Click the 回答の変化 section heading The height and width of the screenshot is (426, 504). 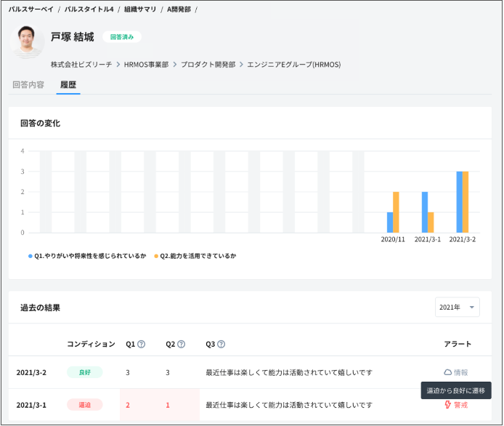(40, 124)
